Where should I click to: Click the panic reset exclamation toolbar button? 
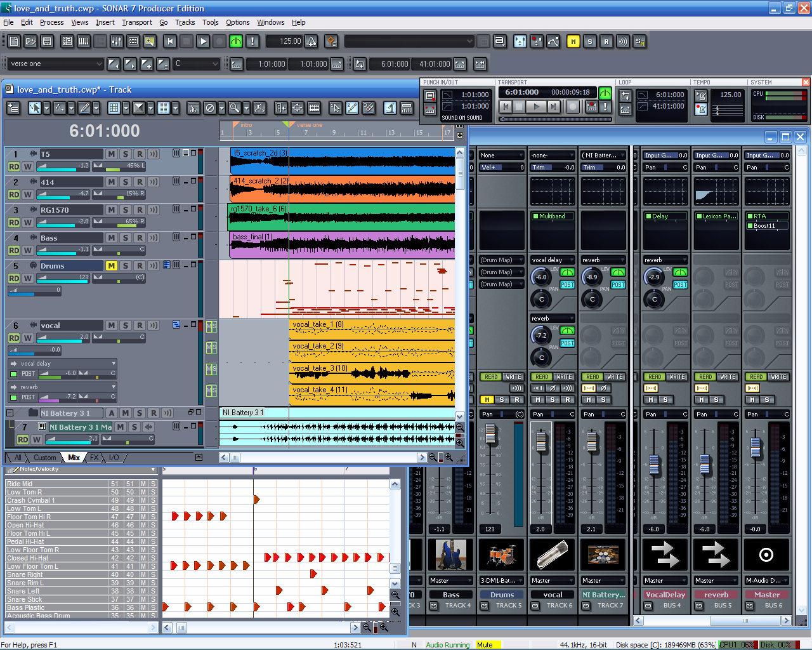(252, 41)
